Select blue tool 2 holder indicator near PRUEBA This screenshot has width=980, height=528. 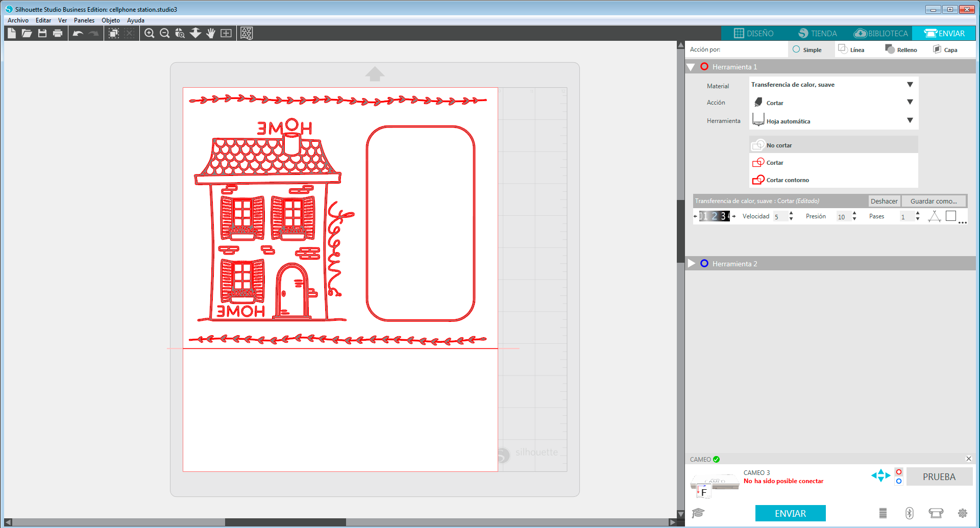coord(899,481)
